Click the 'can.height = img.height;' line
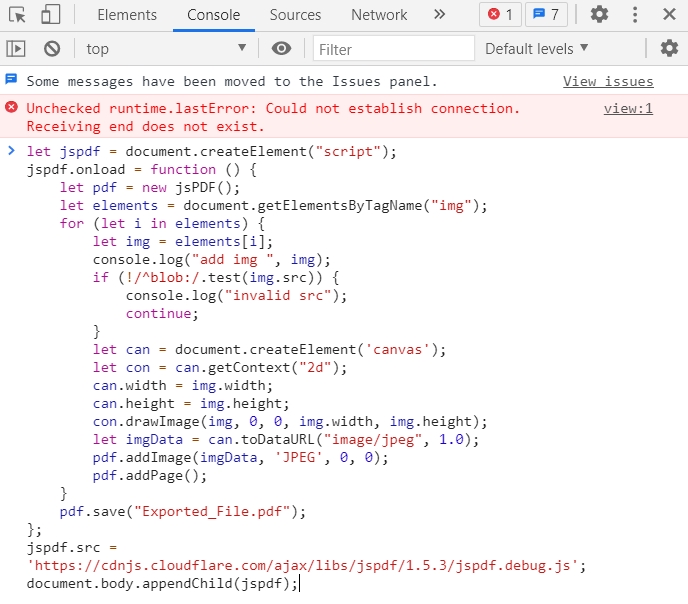688x604 pixels. (x=191, y=404)
